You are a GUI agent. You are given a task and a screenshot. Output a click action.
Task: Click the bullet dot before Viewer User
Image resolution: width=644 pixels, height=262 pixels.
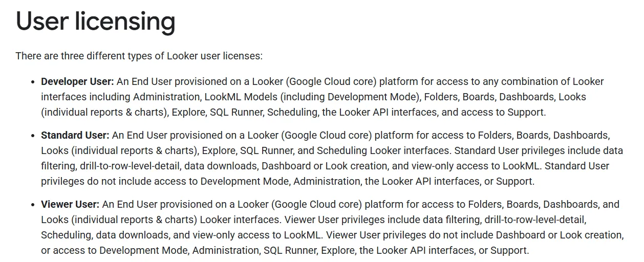[x=33, y=205]
